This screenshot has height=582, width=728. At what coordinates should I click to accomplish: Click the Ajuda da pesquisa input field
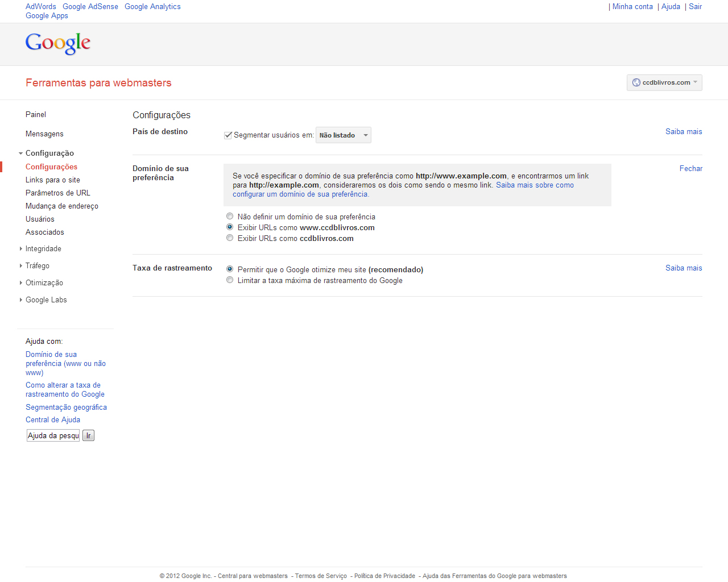click(x=53, y=436)
